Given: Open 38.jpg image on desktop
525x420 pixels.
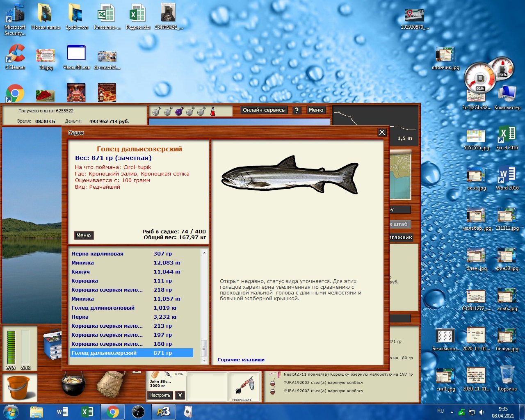Looking at the screenshot, I should point(46,59).
